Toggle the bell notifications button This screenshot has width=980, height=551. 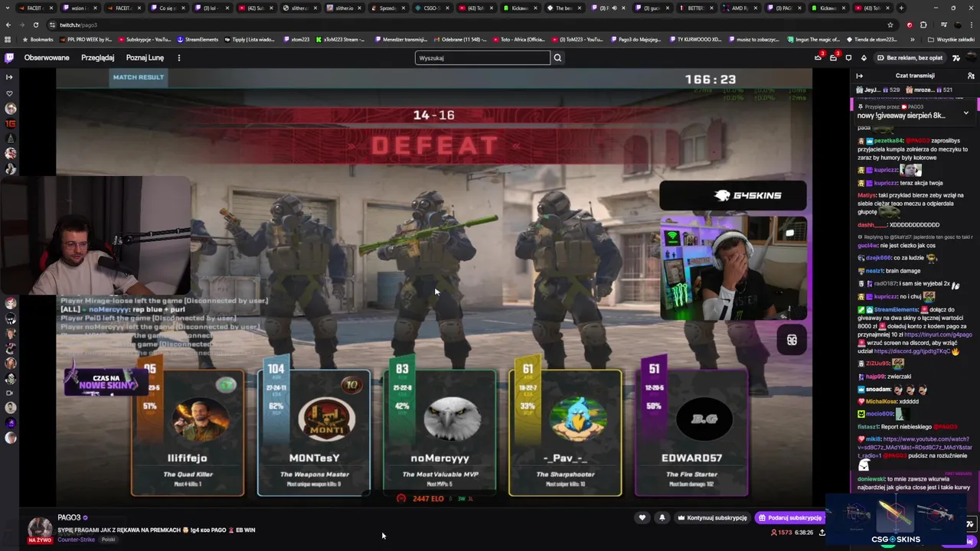pos(661,518)
